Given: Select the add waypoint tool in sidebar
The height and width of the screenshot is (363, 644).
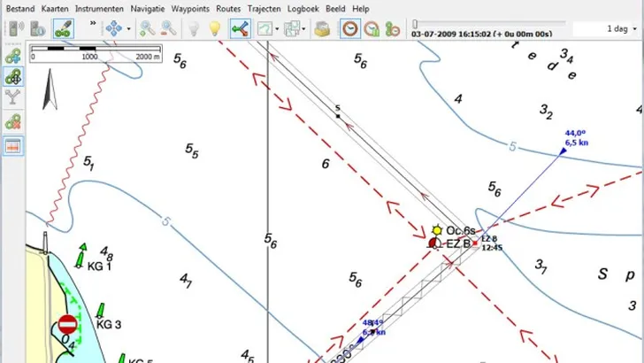Looking at the screenshot, I should 13,55.
